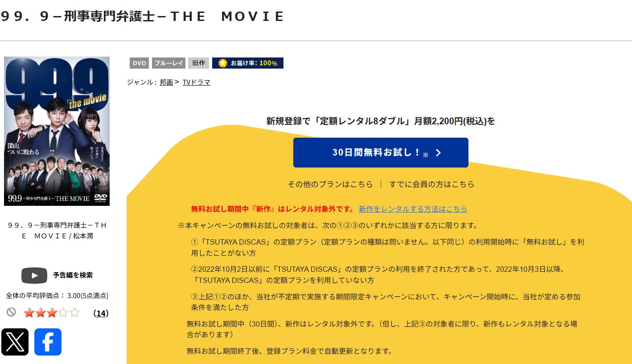Click 全体の平均評価点 3.00 text
The width and height of the screenshot is (632, 364).
[57, 295]
